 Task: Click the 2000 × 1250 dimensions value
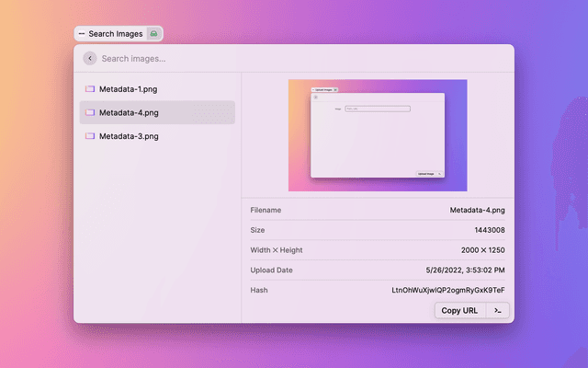pyautogui.click(x=482, y=250)
